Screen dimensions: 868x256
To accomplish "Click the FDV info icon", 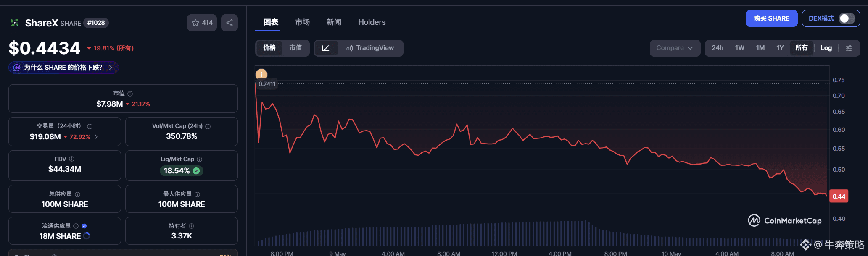I will pos(72,159).
